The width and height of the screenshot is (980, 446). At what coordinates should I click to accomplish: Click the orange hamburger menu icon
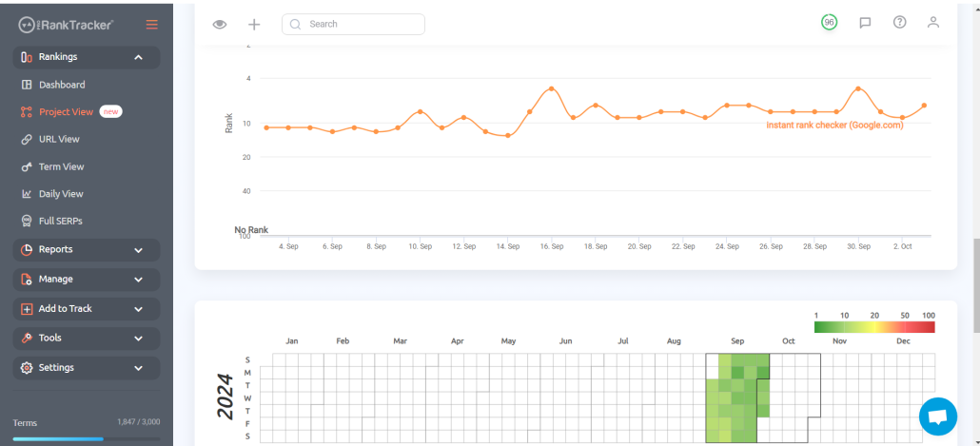[152, 25]
